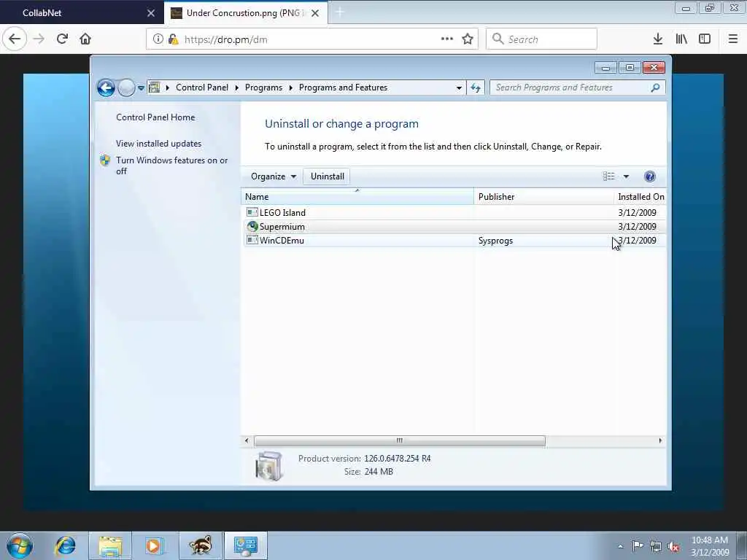
Task: Open Control Panel Home link
Action: pyautogui.click(x=155, y=117)
